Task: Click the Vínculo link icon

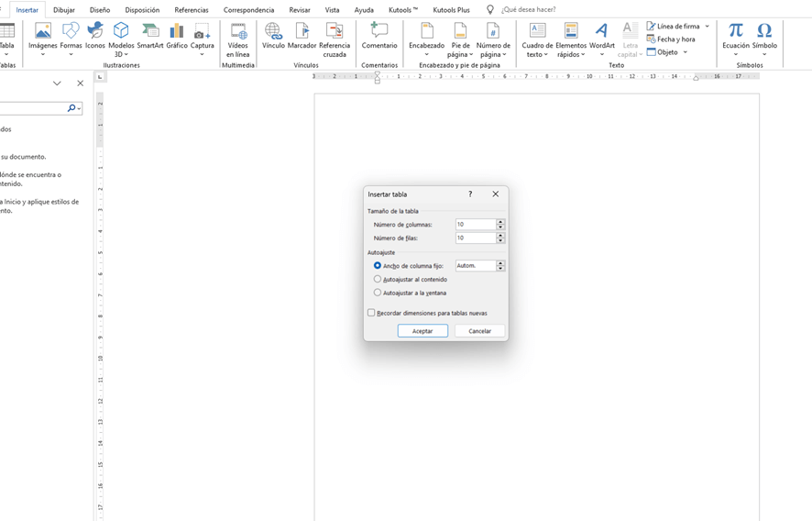Action: click(273, 36)
